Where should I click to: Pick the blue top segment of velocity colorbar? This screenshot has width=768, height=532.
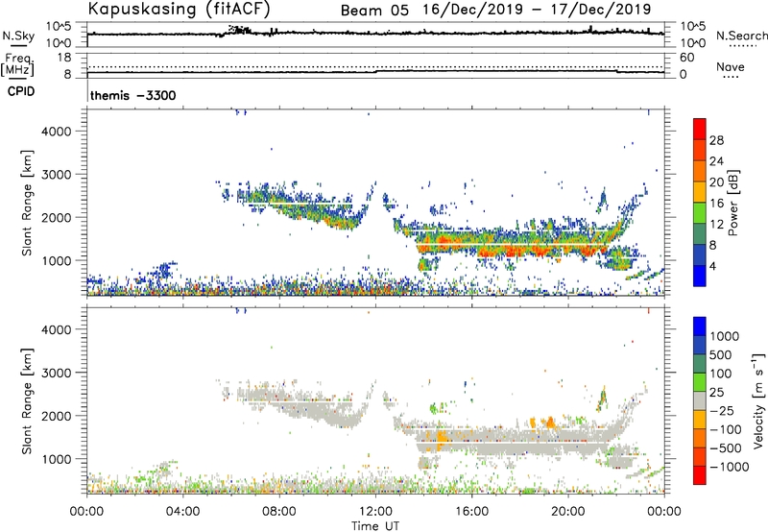tap(700, 326)
